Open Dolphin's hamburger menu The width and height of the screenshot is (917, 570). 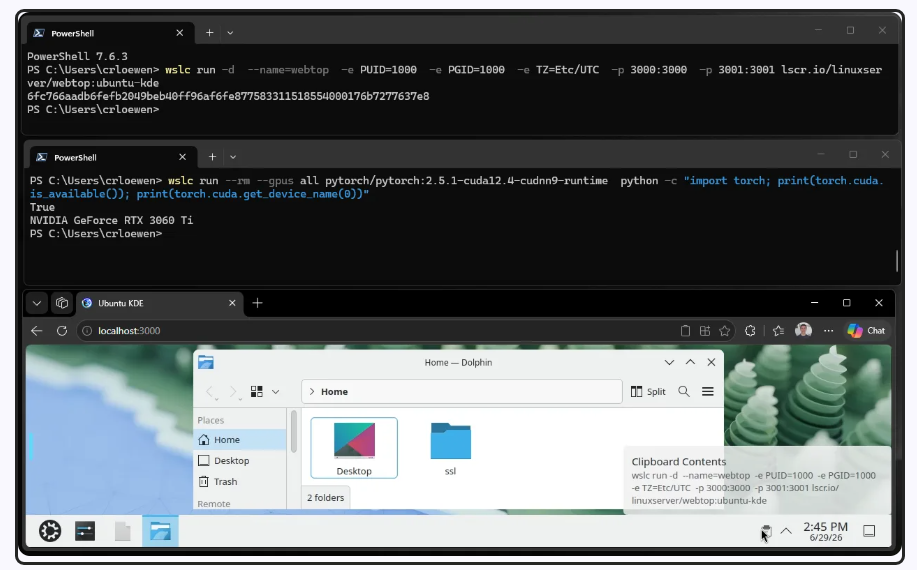pyautogui.click(x=708, y=392)
